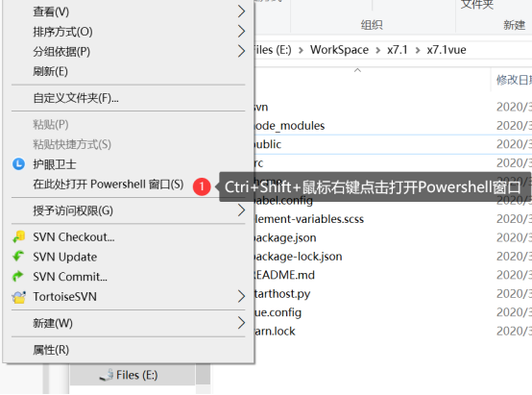
Task: Click the Files (E:) drive icon
Action: (107, 375)
